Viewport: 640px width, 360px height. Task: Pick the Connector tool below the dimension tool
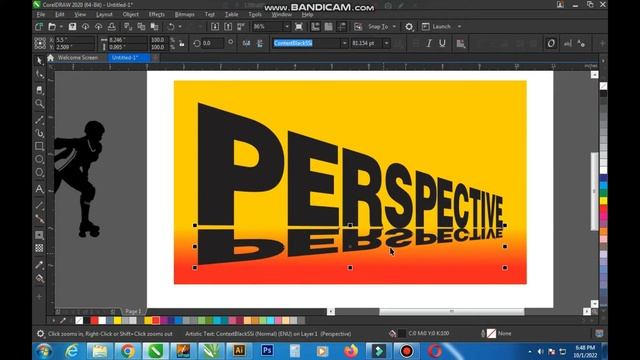[39, 219]
